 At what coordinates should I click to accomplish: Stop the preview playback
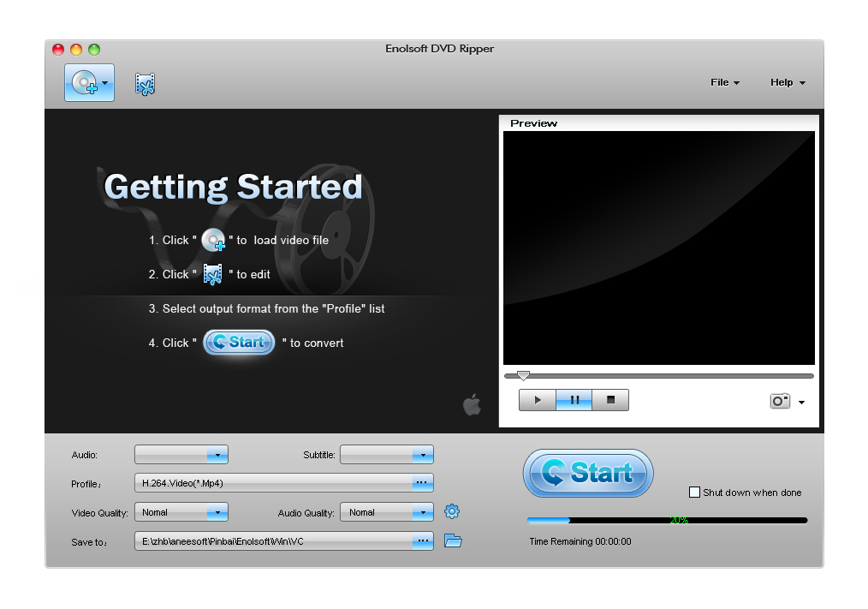point(610,400)
